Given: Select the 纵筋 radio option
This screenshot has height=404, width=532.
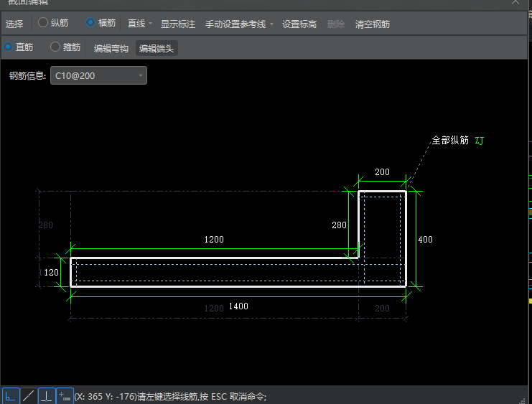Looking at the screenshot, I should [53, 23].
